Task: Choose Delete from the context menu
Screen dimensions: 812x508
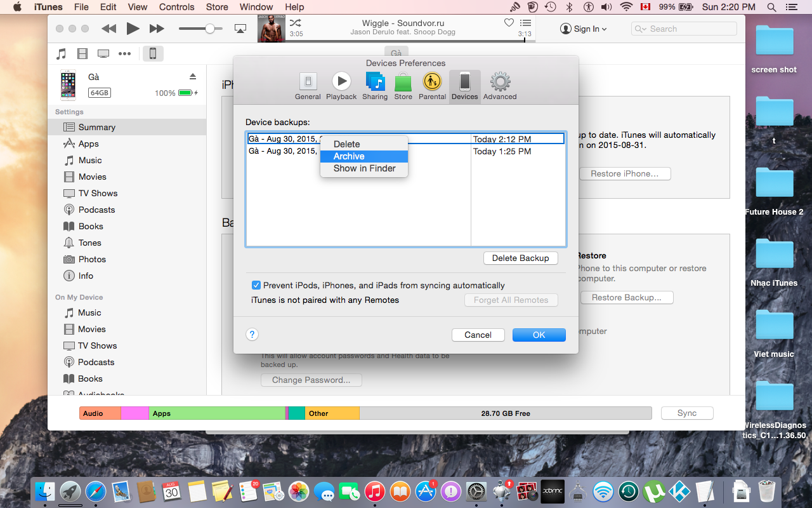Action: click(364, 144)
